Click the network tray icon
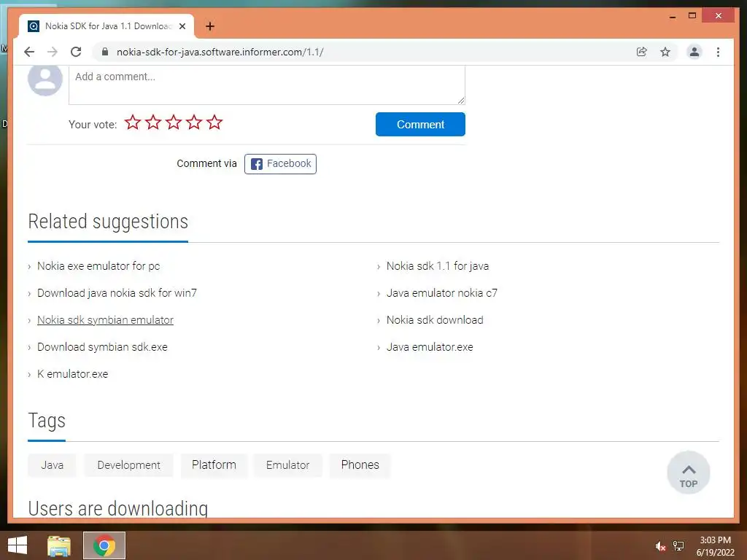Image resolution: width=747 pixels, height=560 pixels. click(x=678, y=546)
